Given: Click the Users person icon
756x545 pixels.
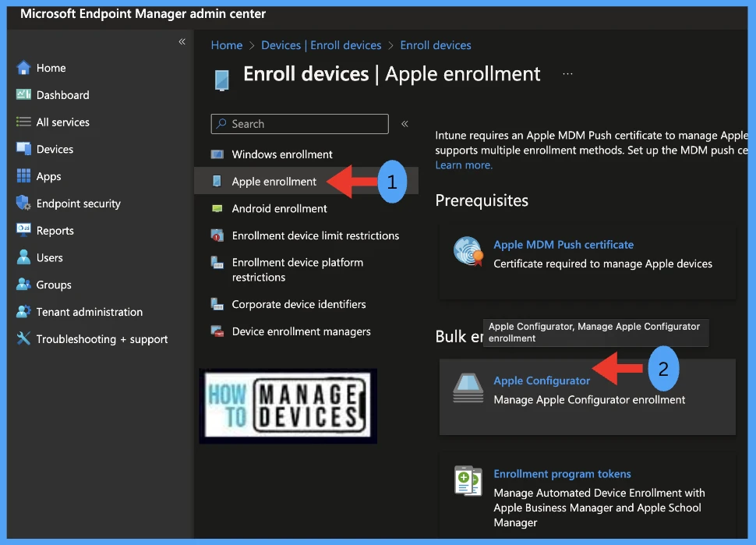Looking at the screenshot, I should [x=23, y=257].
